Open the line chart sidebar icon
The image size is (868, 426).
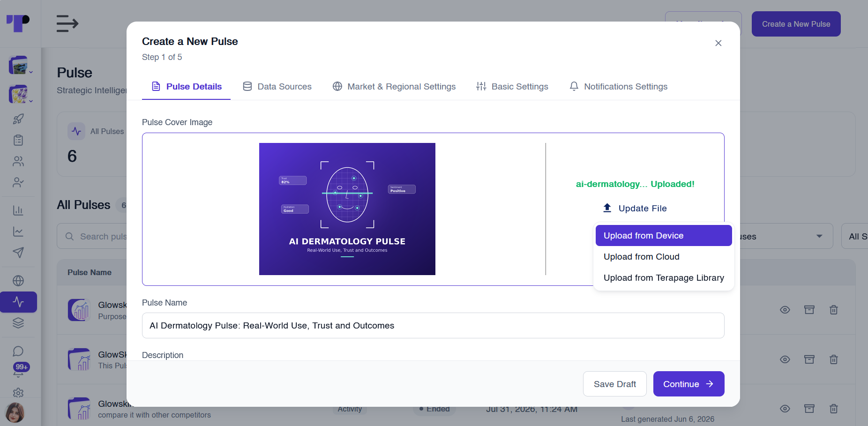point(18,232)
